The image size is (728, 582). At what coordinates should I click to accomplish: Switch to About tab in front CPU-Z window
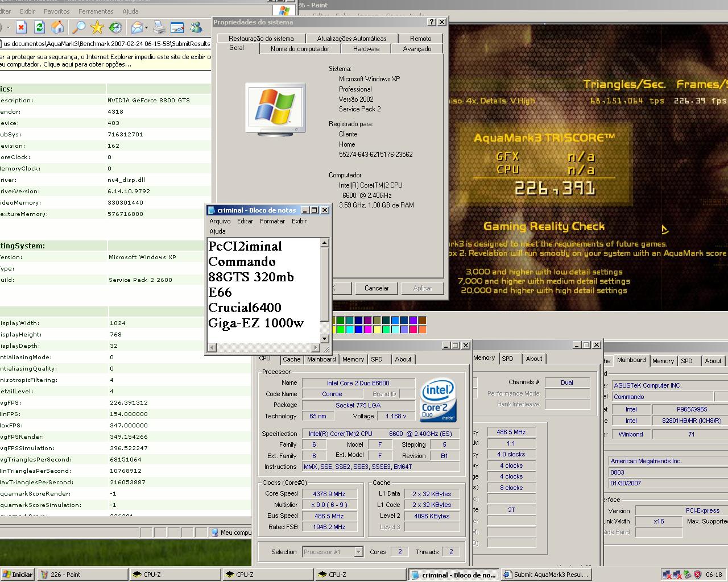point(403,359)
